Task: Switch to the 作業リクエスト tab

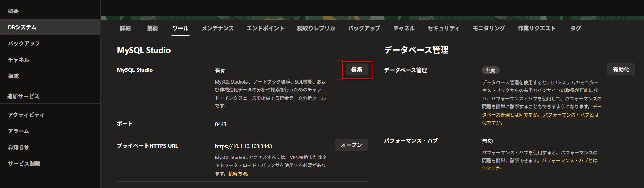Action: point(537,28)
